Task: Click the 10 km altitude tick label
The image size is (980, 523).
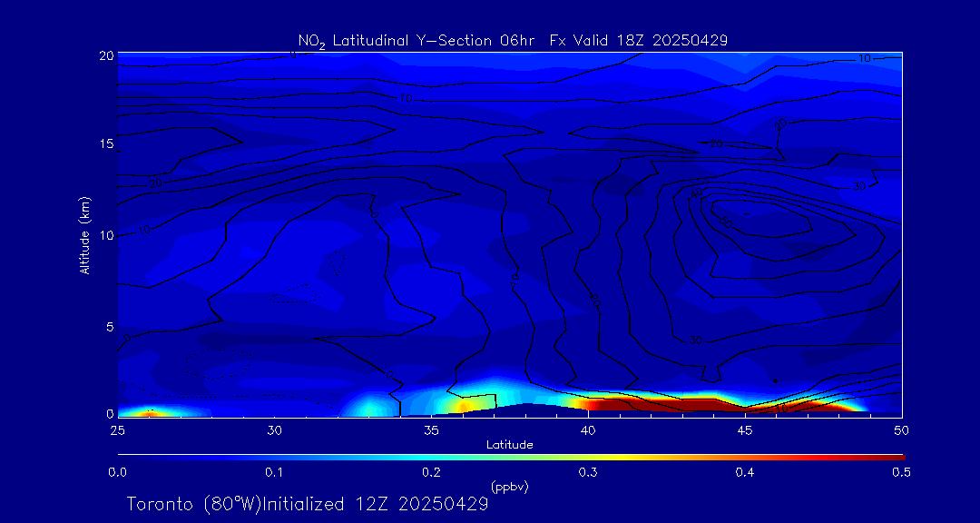Action: coord(105,235)
